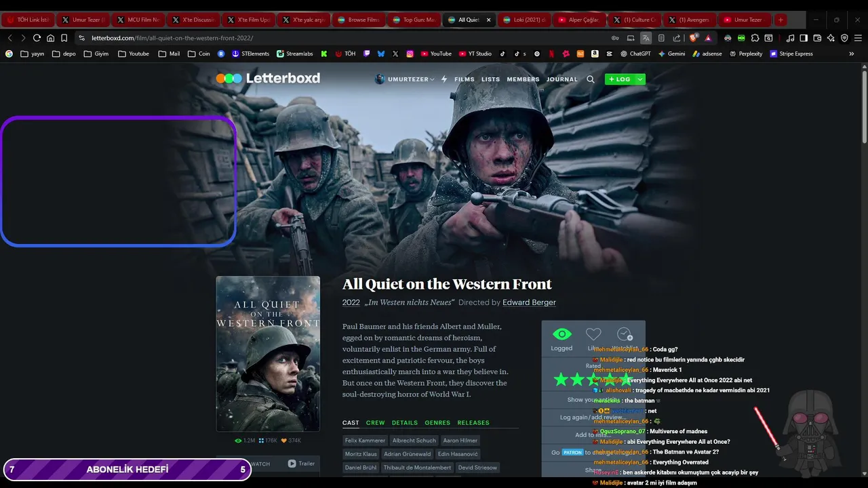This screenshot has width=868, height=488.
Task: Open Brave Rewards triangle icon
Action: tap(708, 38)
